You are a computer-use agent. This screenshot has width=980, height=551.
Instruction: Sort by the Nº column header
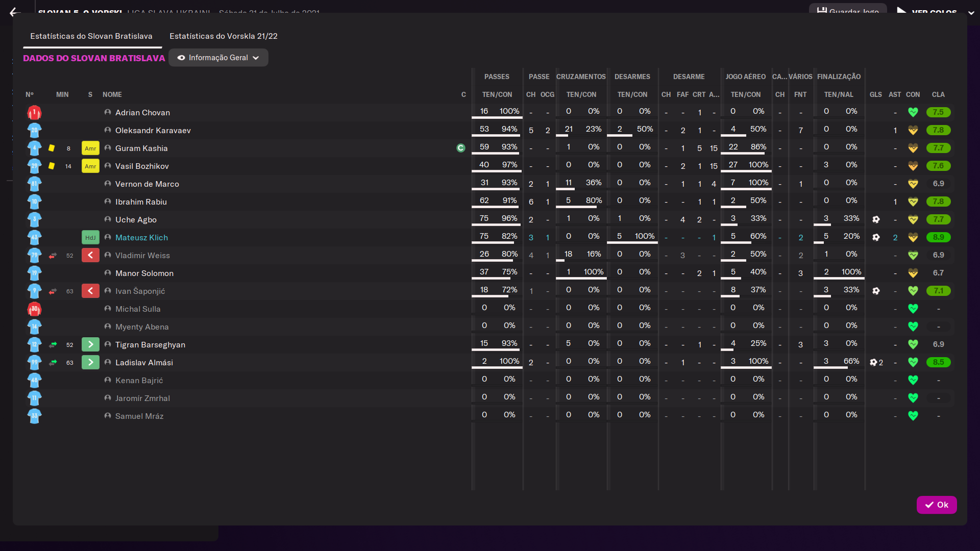(x=30, y=95)
